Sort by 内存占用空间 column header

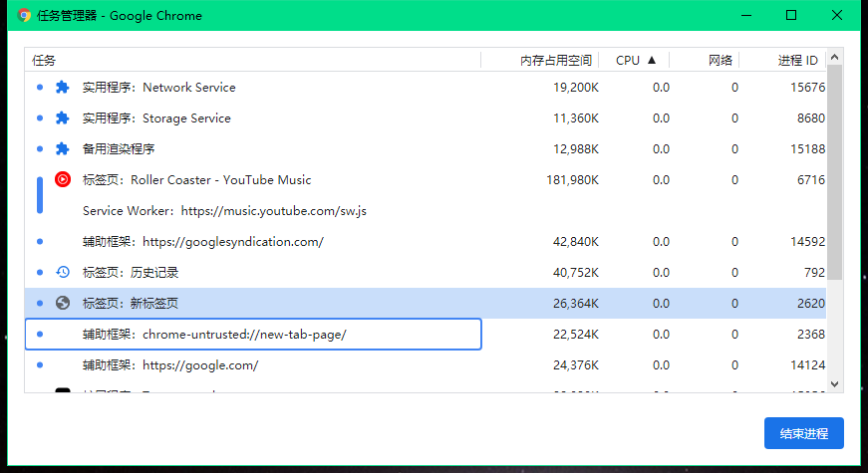pyautogui.click(x=540, y=61)
